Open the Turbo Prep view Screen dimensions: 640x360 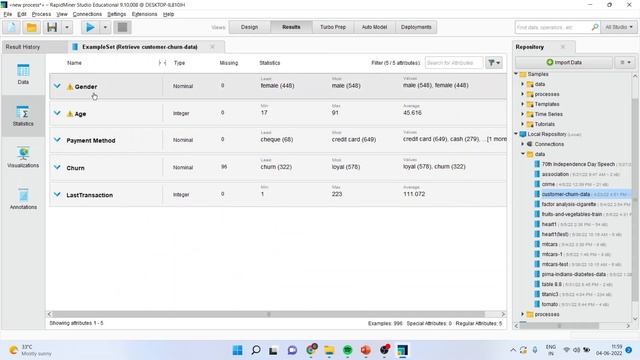[333, 27]
